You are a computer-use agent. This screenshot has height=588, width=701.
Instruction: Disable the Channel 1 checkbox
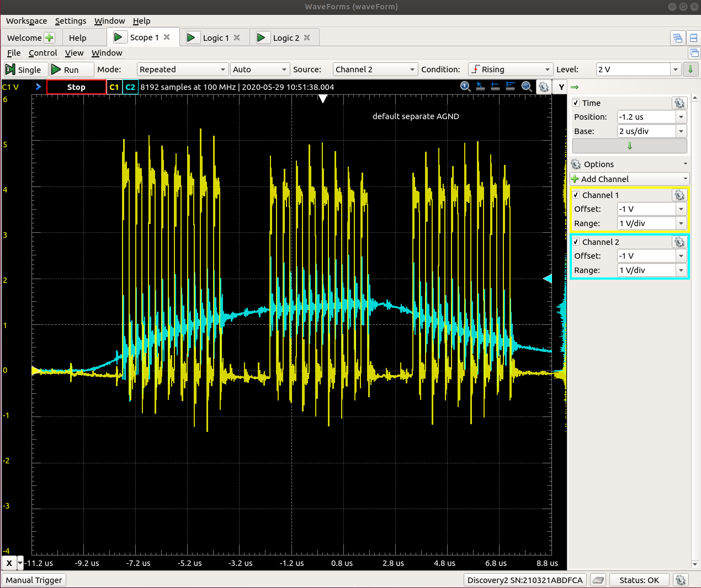(x=576, y=195)
